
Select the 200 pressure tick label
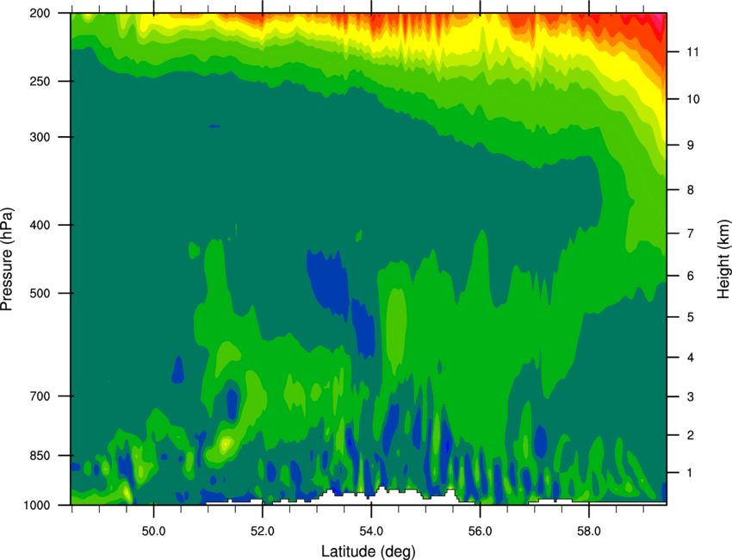[x=40, y=13]
